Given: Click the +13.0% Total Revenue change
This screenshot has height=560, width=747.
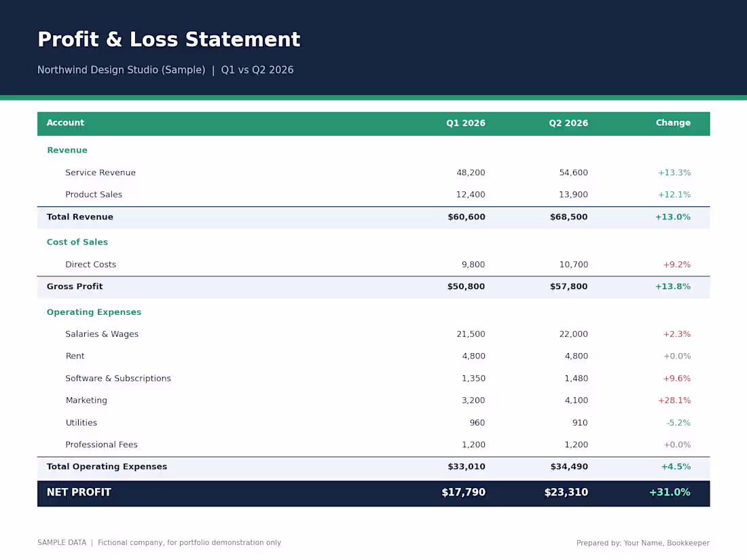Looking at the screenshot, I should (673, 217).
